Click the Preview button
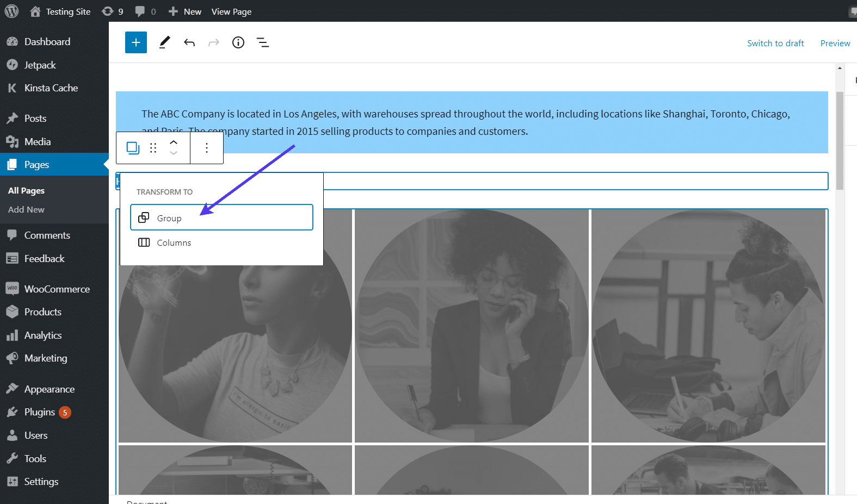The height and width of the screenshot is (504, 857). pyautogui.click(x=835, y=43)
